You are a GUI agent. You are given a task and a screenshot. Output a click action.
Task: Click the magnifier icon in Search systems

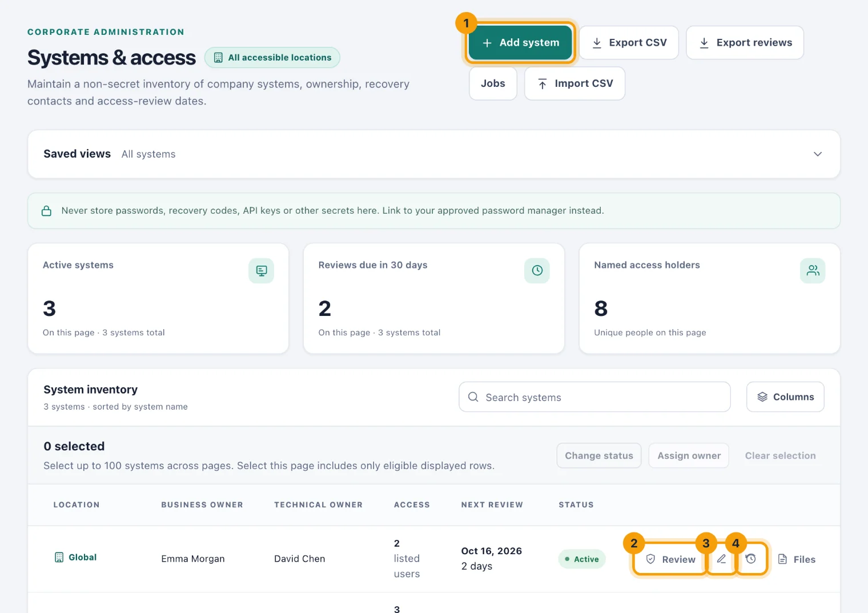coord(473,397)
